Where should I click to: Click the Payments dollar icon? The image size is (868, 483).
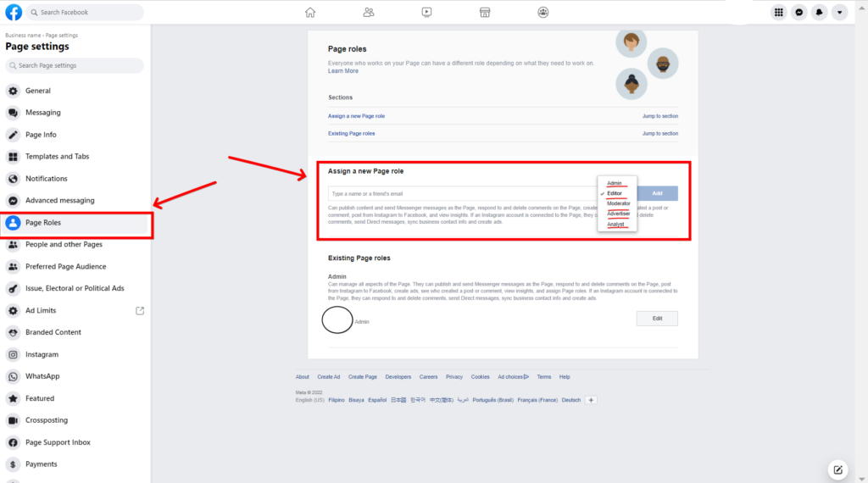pyautogui.click(x=14, y=464)
